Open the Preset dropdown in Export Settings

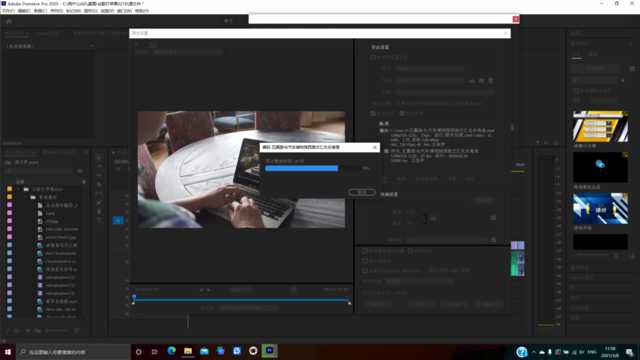coord(429,81)
